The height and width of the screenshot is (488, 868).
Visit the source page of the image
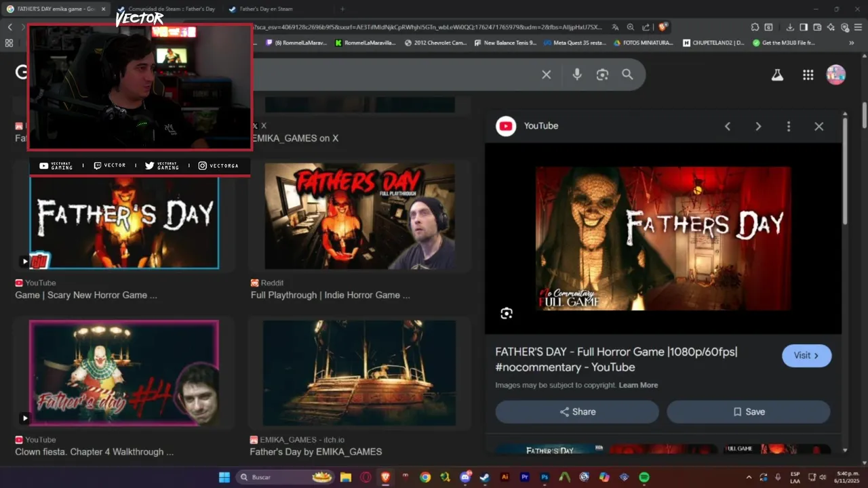(806, 355)
